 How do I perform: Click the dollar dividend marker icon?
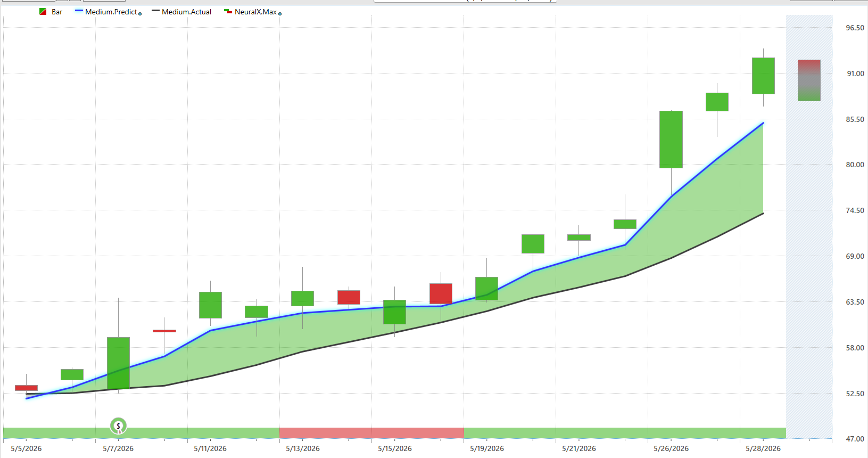[118, 426]
